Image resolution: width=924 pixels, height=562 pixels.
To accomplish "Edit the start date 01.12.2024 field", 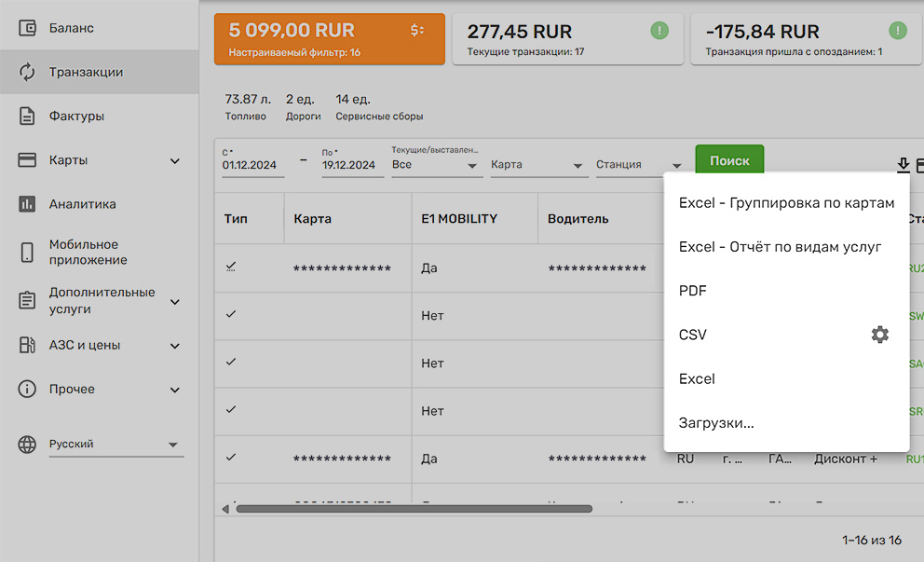I will [x=252, y=163].
